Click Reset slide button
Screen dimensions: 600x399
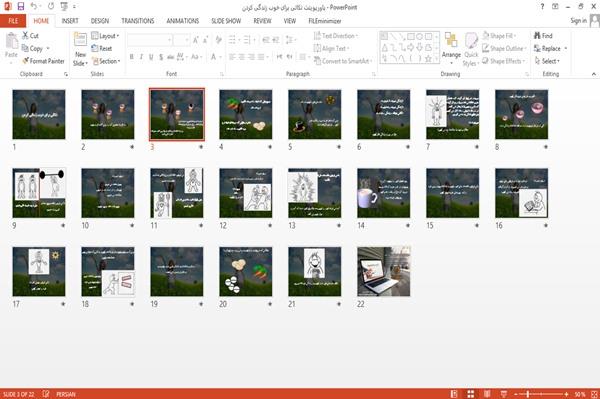point(102,48)
